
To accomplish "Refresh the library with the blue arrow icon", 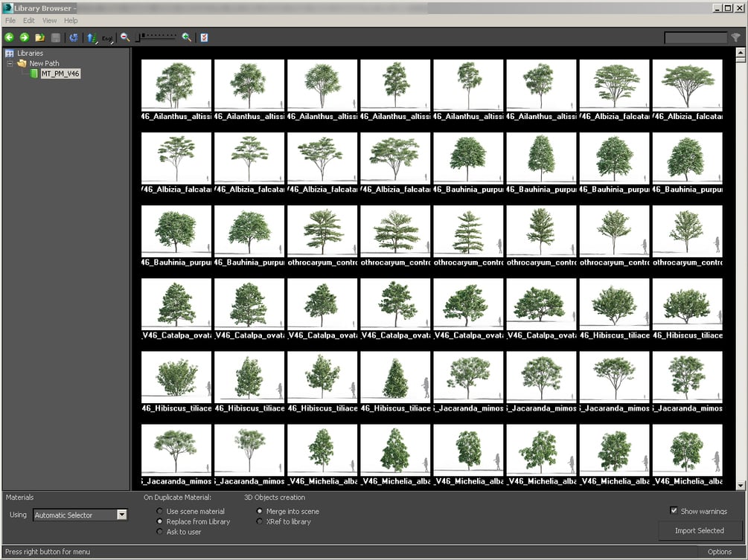I will [74, 37].
